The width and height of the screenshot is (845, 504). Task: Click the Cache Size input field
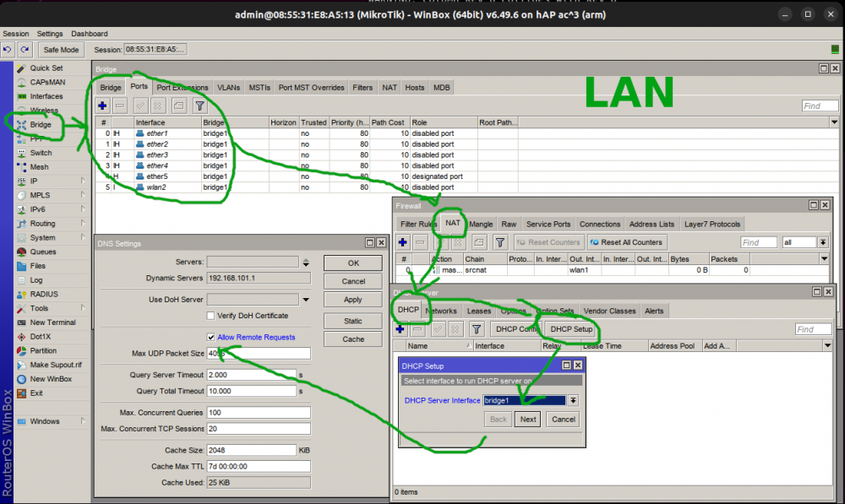point(251,450)
